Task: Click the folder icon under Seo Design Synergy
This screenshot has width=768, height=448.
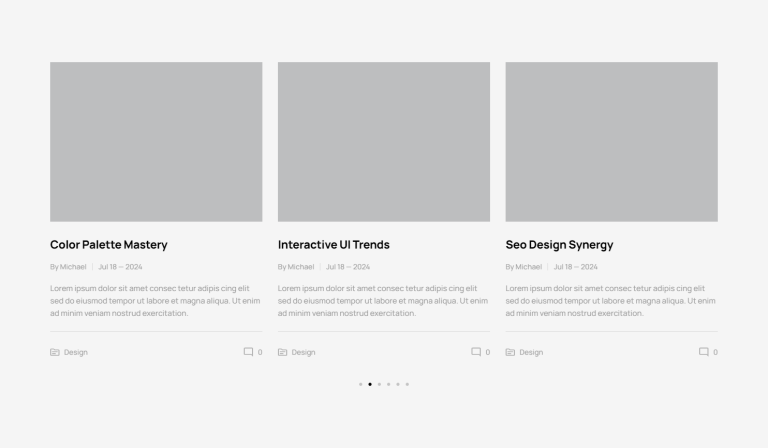Action: click(x=510, y=352)
